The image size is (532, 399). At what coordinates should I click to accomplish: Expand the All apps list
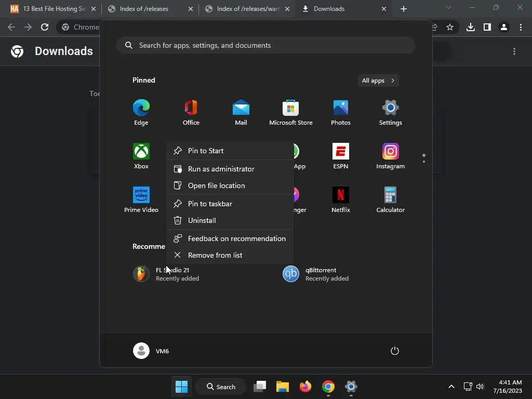(x=378, y=81)
